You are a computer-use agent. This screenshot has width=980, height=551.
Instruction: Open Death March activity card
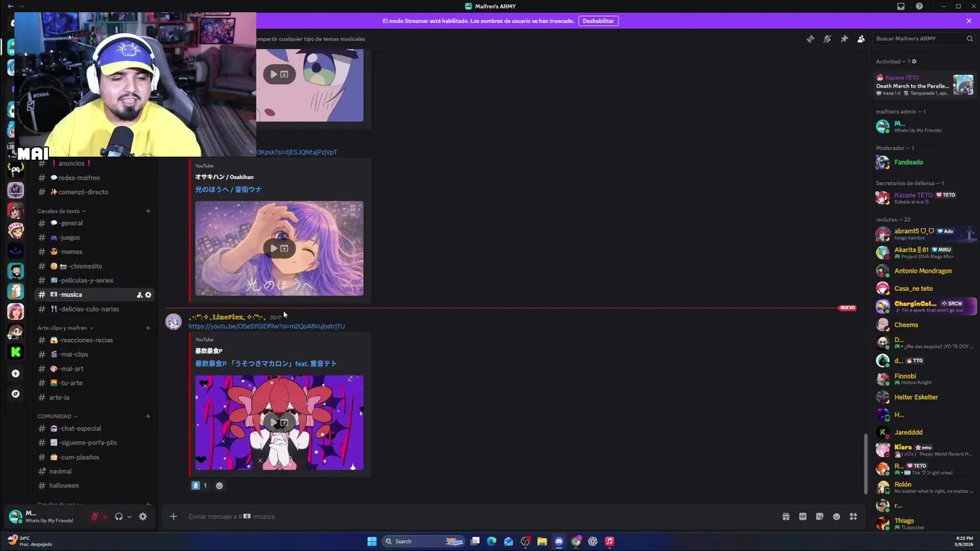tap(925, 84)
